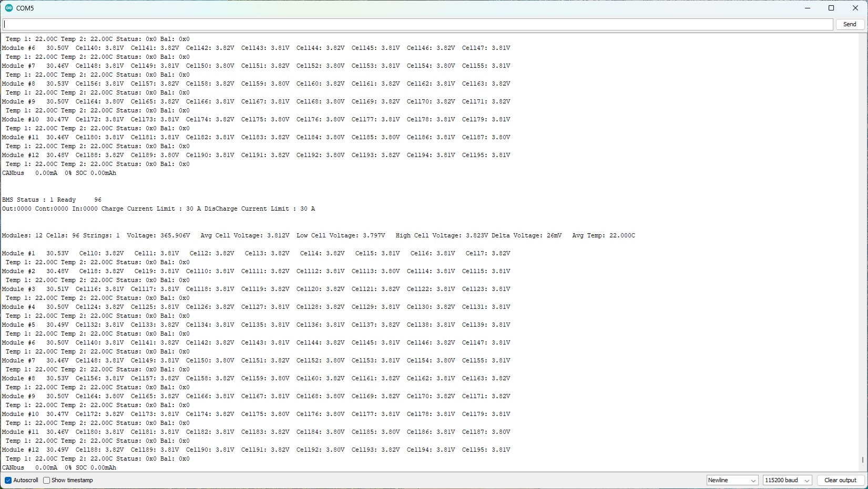Click the 'BMS Status : 1 Ready' line
This screenshot has height=489, width=868.
(x=39, y=200)
